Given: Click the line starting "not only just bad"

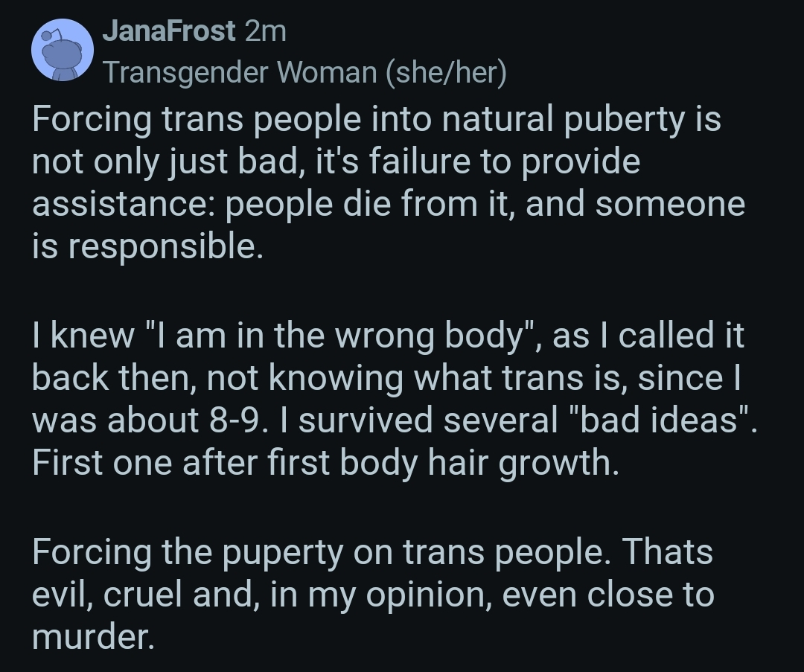Looking at the screenshot, I should coord(336,162).
